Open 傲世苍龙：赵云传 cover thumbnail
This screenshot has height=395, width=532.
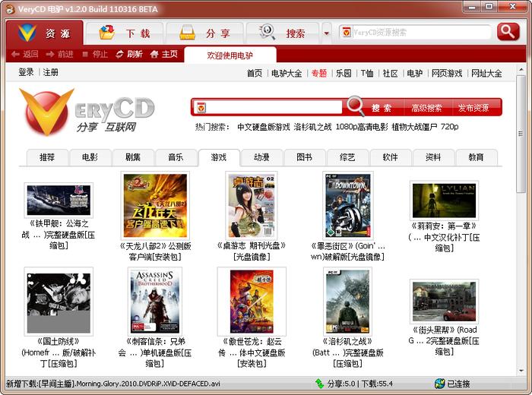(x=252, y=302)
